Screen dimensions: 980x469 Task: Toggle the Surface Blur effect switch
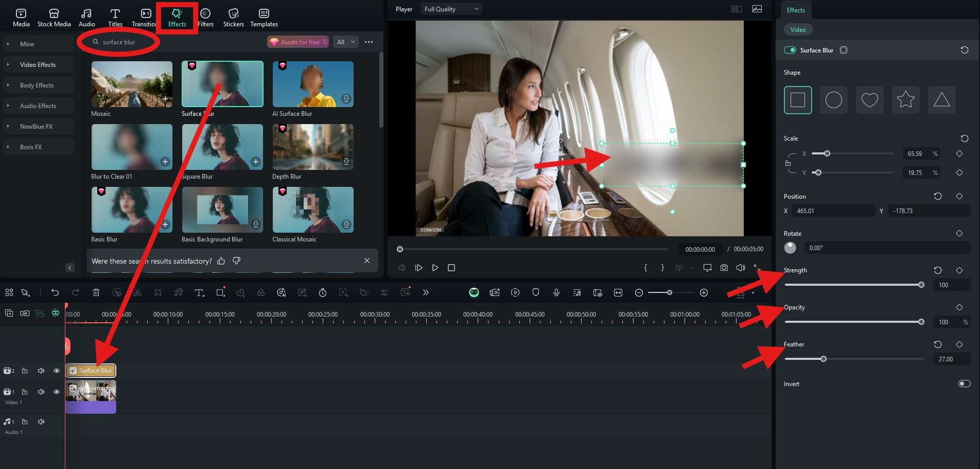[x=790, y=50]
